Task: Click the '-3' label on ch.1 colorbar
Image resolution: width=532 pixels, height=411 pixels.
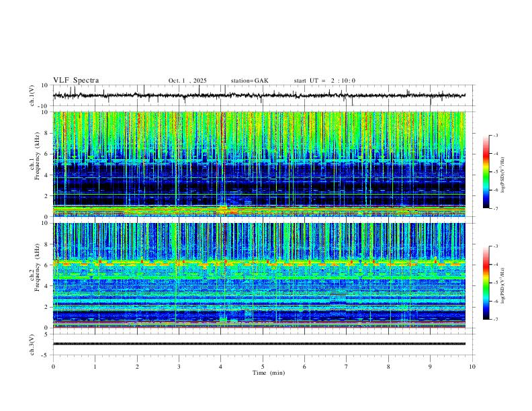Action: (496, 136)
